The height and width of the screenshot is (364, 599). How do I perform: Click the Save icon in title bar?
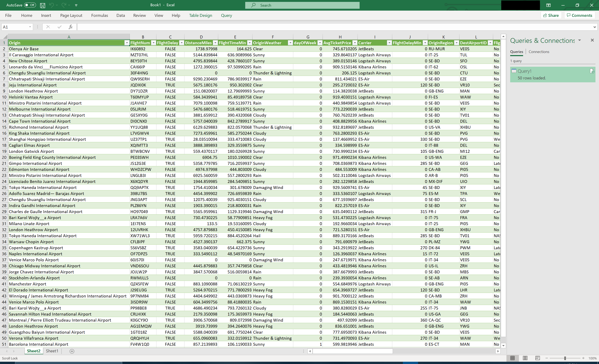(x=43, y=5)
